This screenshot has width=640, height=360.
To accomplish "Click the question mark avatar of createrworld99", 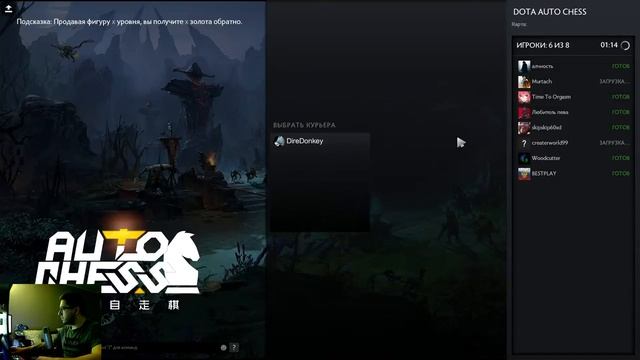I will coord(524,143).
